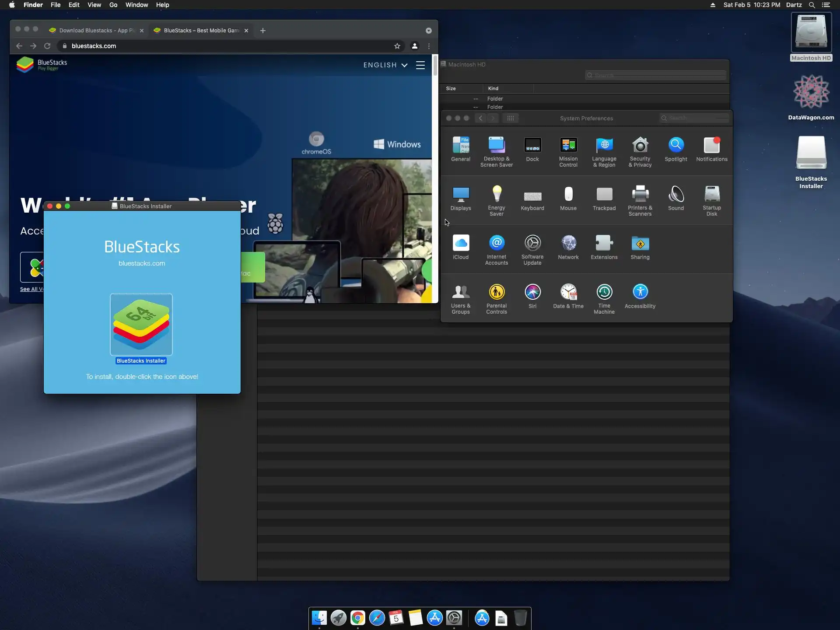The image size is (840, 630).
Task: Click the See All Versions link
Action: coord(31,289)
